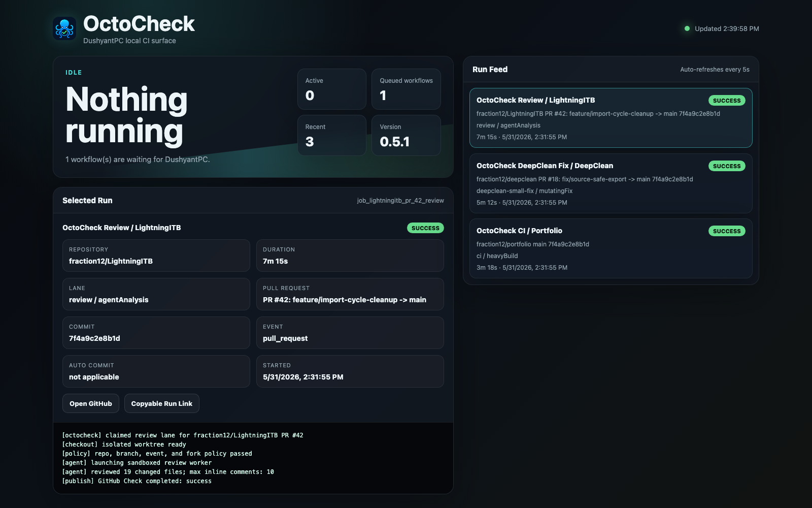The height and width of the screenshot is (508, 812).
Task: Click log line '[policy] repo, branch, event, and fork policy passed'
Action: (157, 454)
